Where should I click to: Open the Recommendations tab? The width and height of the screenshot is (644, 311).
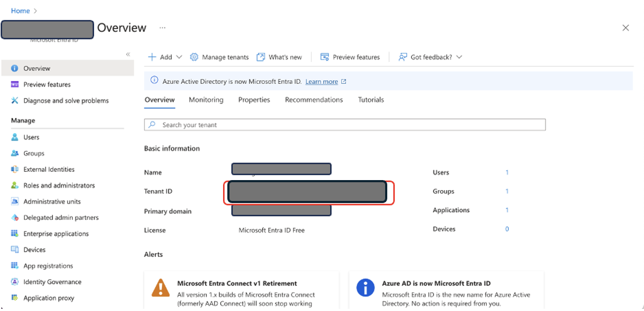pyautogui.click(x=314, y=100)
